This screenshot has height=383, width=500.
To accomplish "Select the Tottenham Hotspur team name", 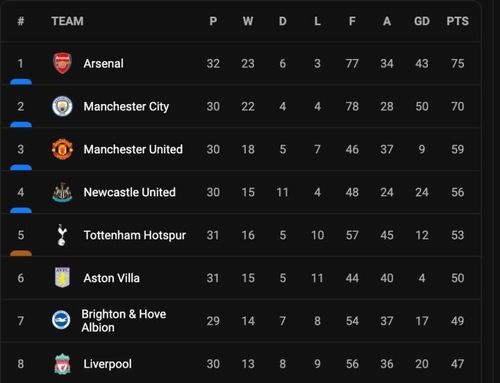I will click(x=135, y=235).
